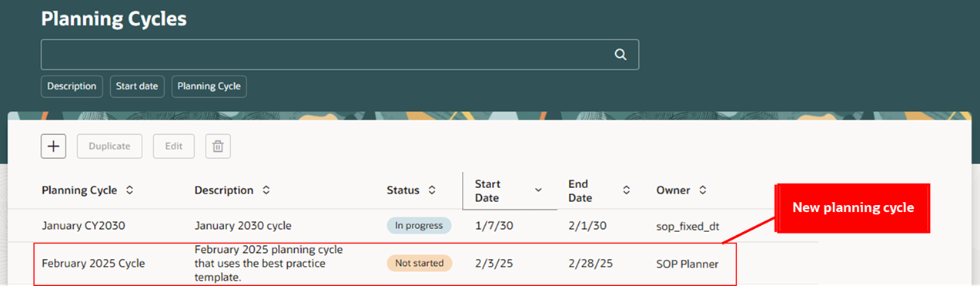
Task: Sort by End Date column arrows
Action: [x=626, y=190]
